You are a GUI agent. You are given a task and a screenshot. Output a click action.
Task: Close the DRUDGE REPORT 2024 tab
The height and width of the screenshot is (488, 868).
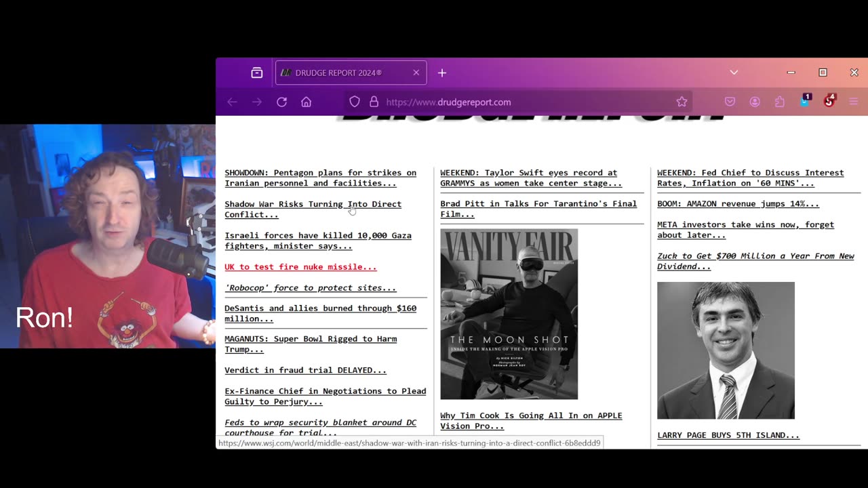[416, 73]
